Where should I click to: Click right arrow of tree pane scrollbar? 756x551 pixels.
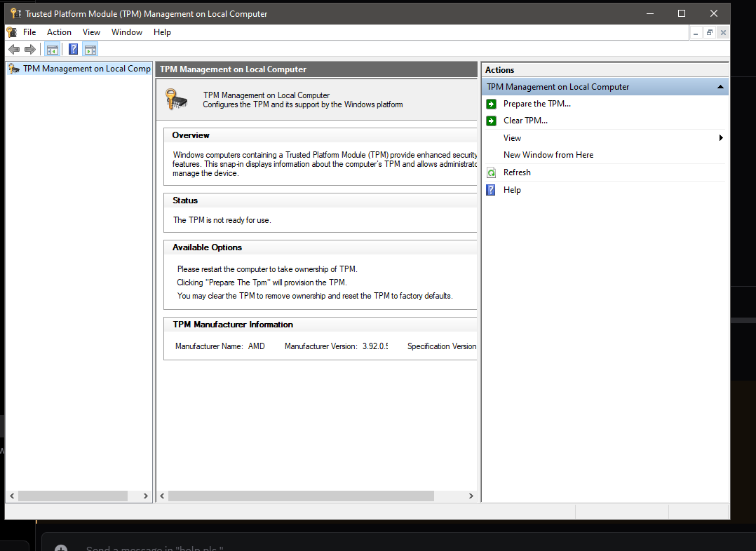coord(146,496)
